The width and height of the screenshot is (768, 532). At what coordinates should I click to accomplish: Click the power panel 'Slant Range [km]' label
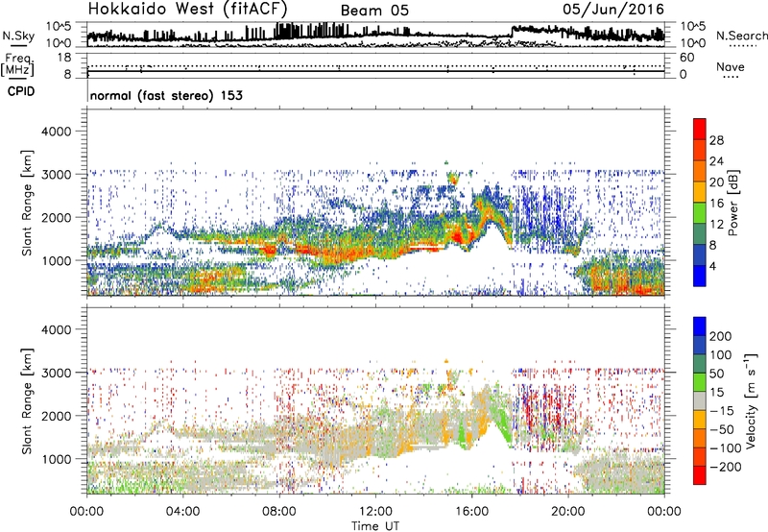[x=27, y=203]
